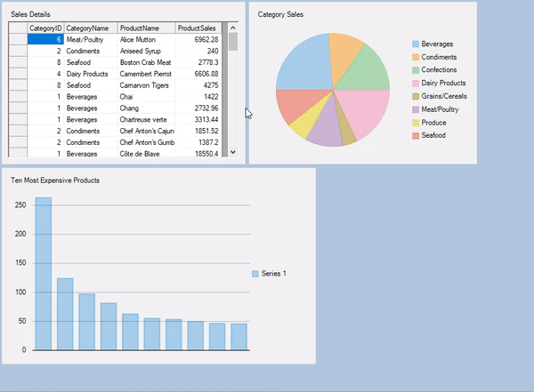Click the Meat/Poultry legend swatch
This screenshot has width=534, height=392.
point(416,109)
